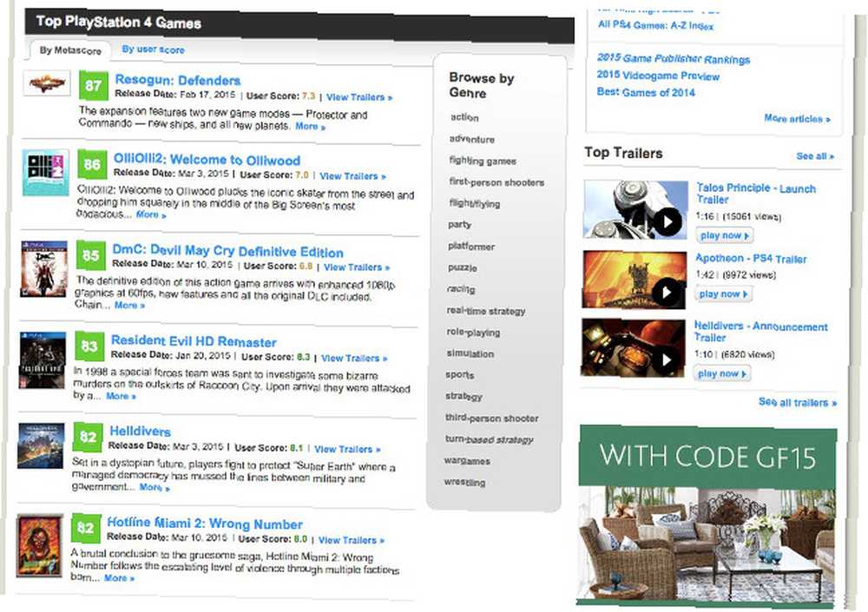The width and height of the screenshot is (868, 612).
Task: Open the More articles link
Action: 797,119
